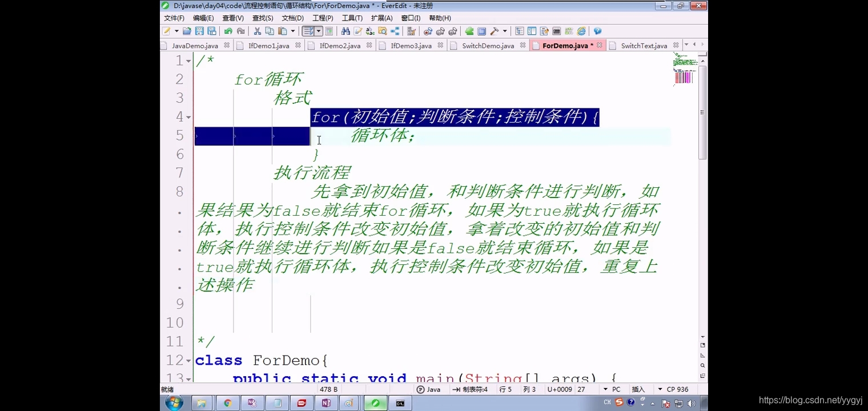Image resolution: width=868 pixels, height=411 pixels.
Task: Open the 帮助(H) menu
Action: click(x=440, y=18)
